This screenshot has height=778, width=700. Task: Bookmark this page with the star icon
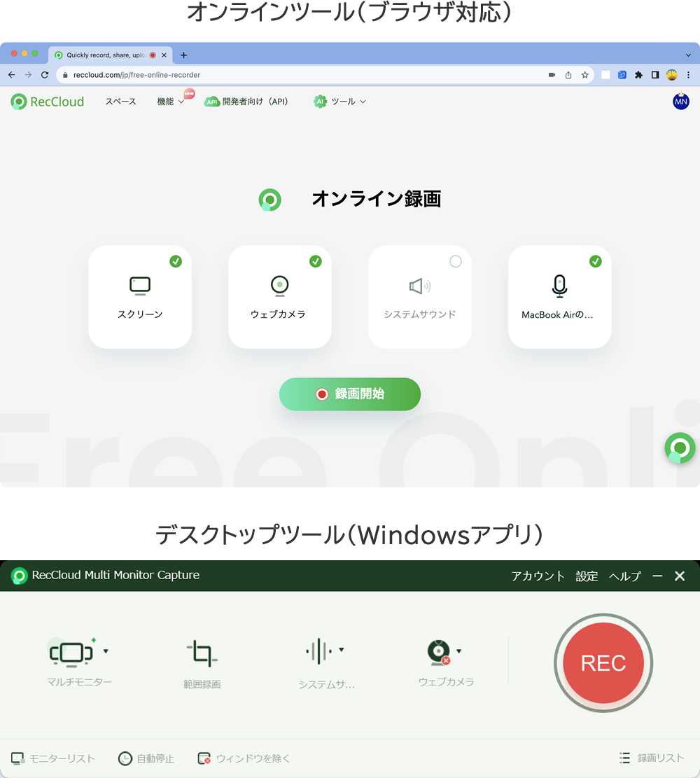point(585,75)
